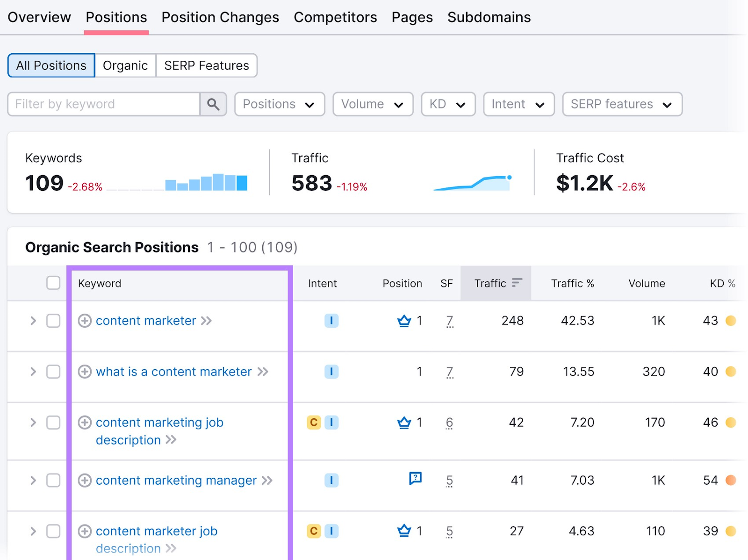748x560 pixels.
Task: Check the checkbox for "content marketing manager"
Action: tap(53, 480)
